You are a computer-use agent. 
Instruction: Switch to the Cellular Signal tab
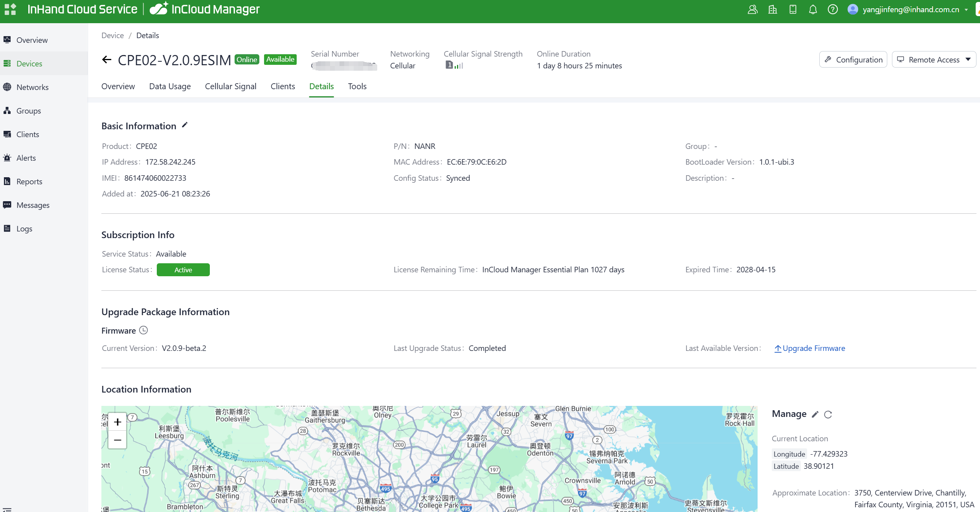[x=230, y=86]
